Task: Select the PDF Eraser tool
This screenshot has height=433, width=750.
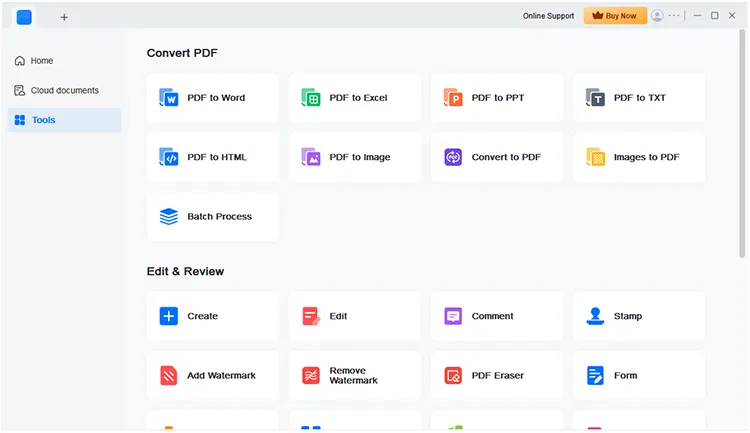Action: 496,375
